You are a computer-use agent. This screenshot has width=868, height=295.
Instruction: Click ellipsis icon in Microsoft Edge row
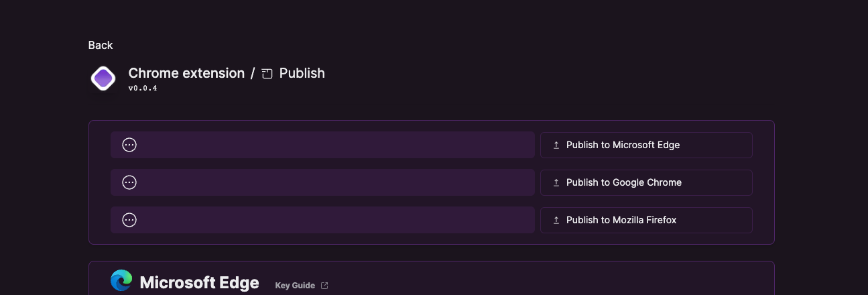[x=129, y=145]
